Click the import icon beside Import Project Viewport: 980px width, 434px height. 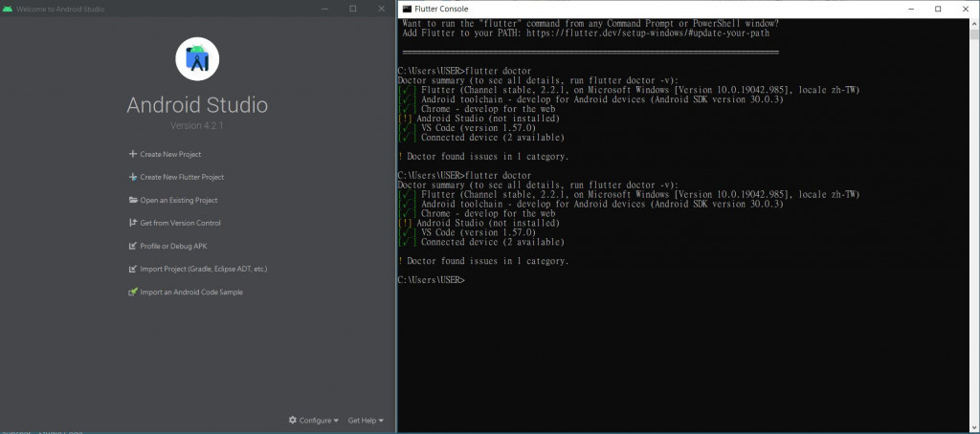click(x=132, y=270)
